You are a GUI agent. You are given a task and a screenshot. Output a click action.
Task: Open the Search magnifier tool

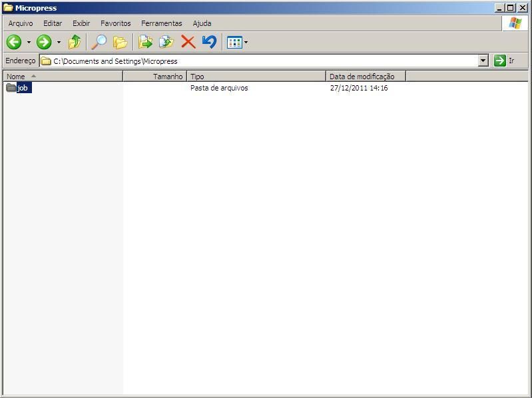point(99,43)
